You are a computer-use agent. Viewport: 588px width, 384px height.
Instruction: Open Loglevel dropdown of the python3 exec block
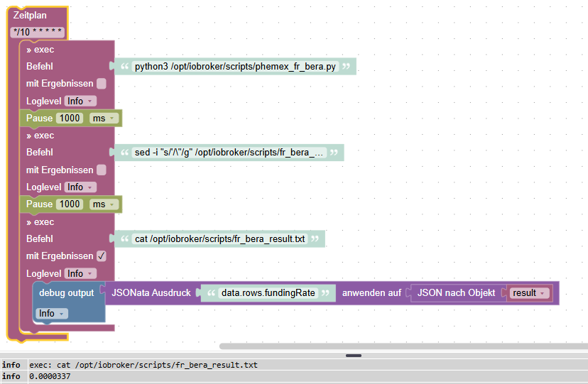coord(80,102)
